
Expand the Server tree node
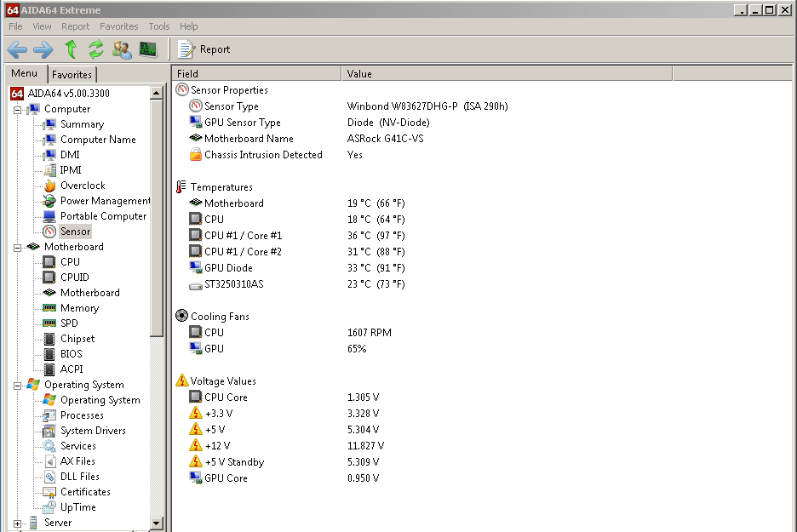point(18,523)
